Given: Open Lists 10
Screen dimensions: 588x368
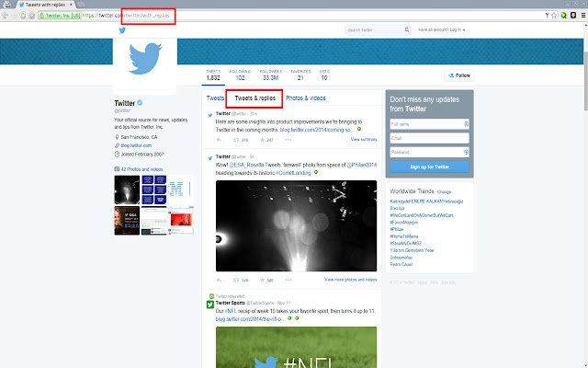Looking at the screenshot, I should pyautogui.click(x=324, y=75).
